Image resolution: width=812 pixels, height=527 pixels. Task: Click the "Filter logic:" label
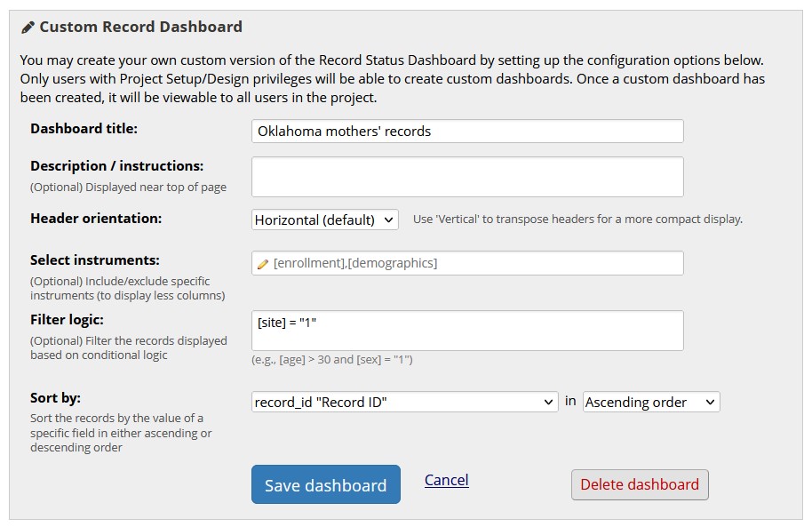tap(67, 320)
